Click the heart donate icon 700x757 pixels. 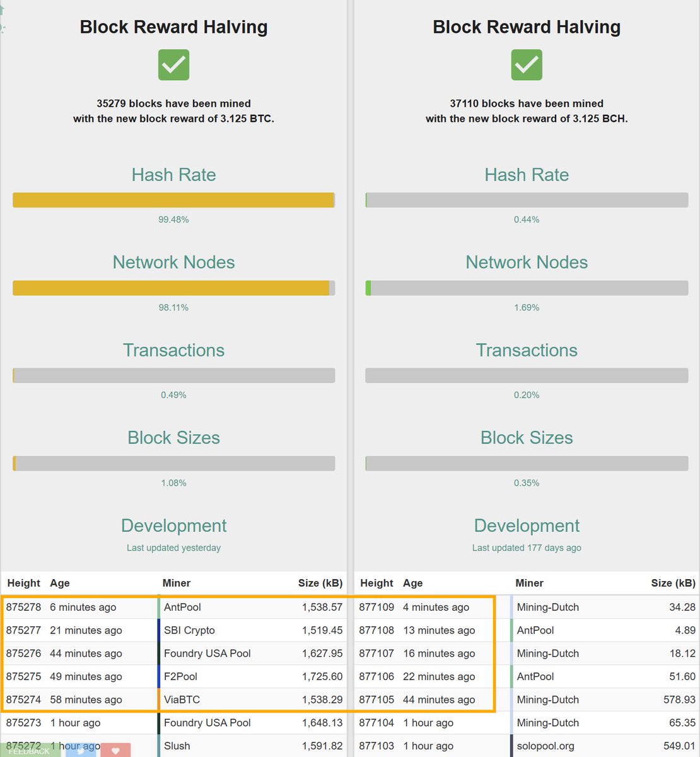click(x=115, y=750)
